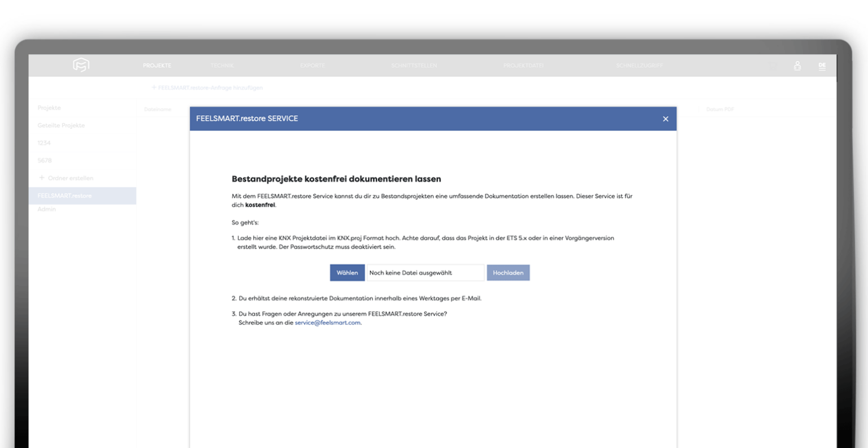
Task: Select Geteilte Projekte in the sidebar
Action: (61, 125)
